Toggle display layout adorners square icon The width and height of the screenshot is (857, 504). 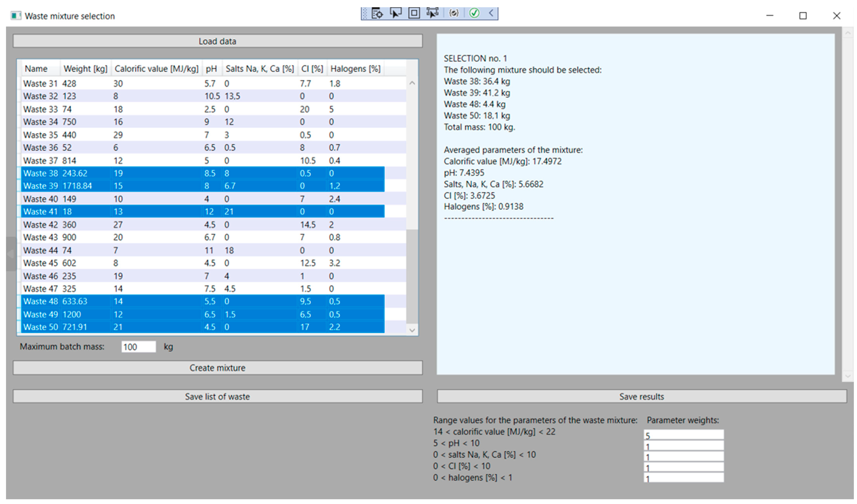coord(414,13)
